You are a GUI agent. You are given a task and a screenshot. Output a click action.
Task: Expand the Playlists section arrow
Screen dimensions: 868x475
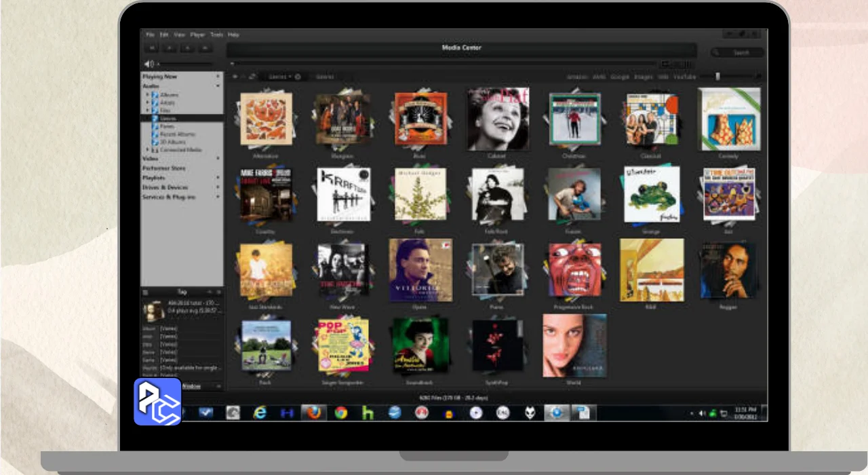pyautogui.click(x=218, y=178)
